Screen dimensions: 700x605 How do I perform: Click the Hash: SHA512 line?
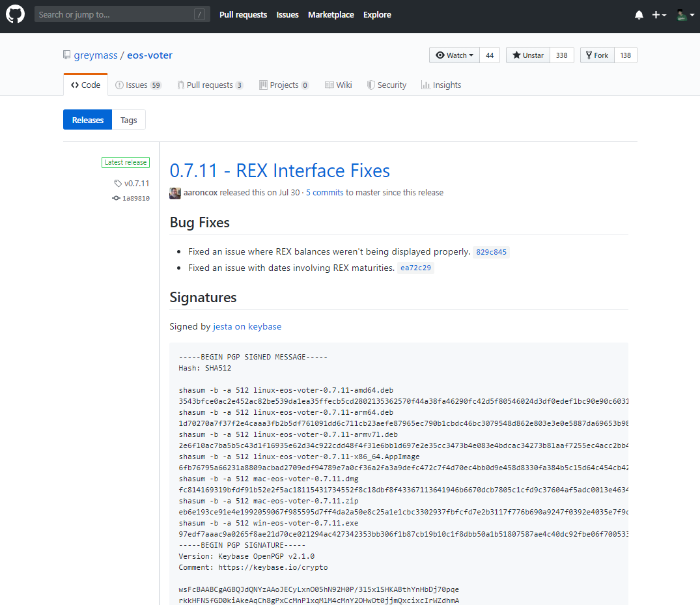205,369
